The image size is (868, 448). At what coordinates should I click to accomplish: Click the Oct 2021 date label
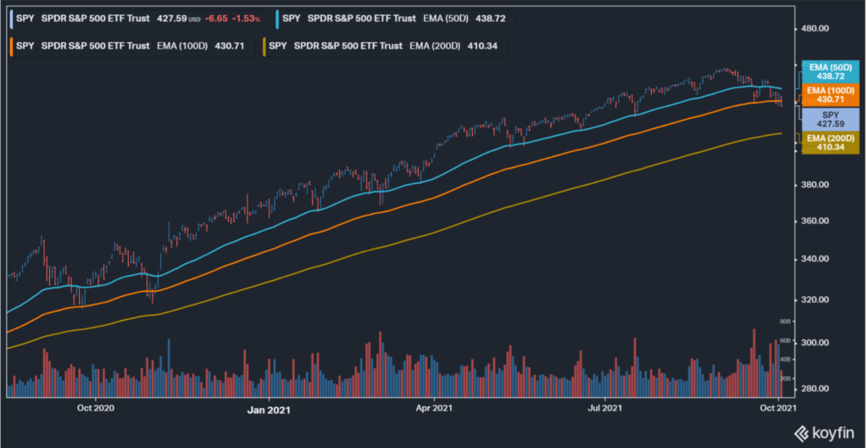pyautogui.click(x=778, y=409)
